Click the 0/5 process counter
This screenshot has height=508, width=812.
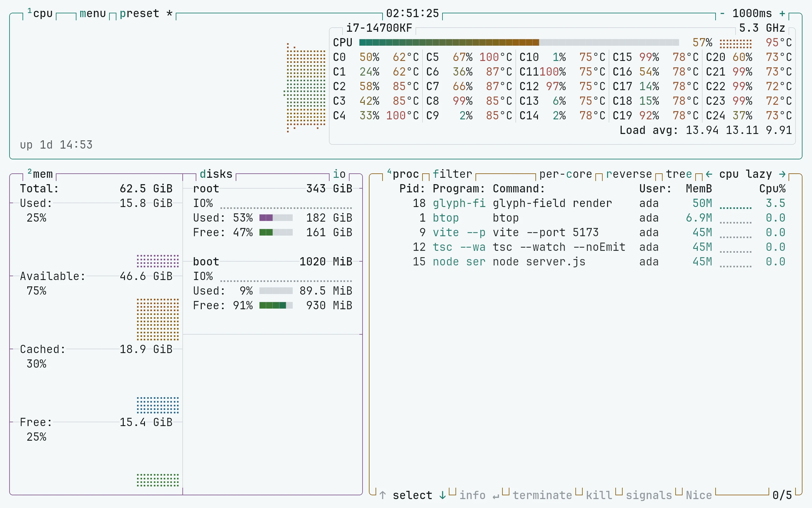[782, 495]
